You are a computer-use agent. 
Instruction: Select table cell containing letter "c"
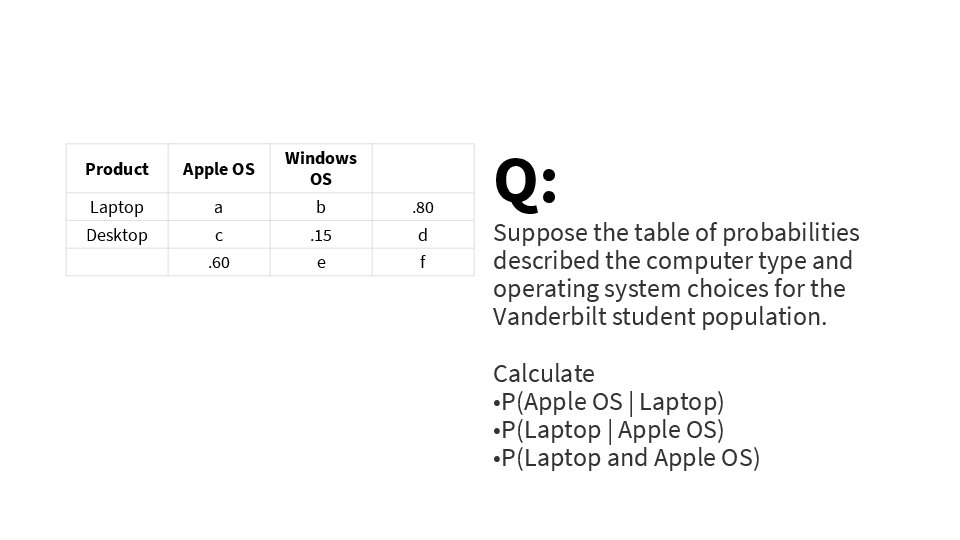point(219,235)
